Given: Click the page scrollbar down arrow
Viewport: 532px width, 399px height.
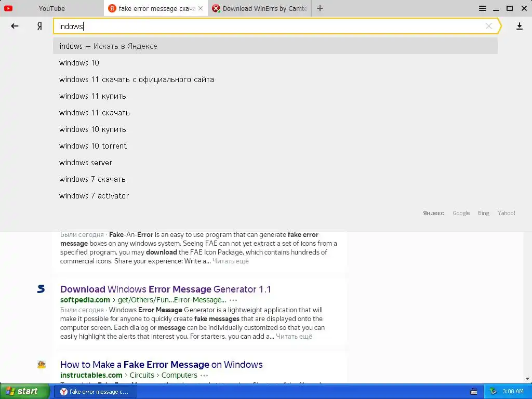Looking at the screenshot, I should point(528,379).
